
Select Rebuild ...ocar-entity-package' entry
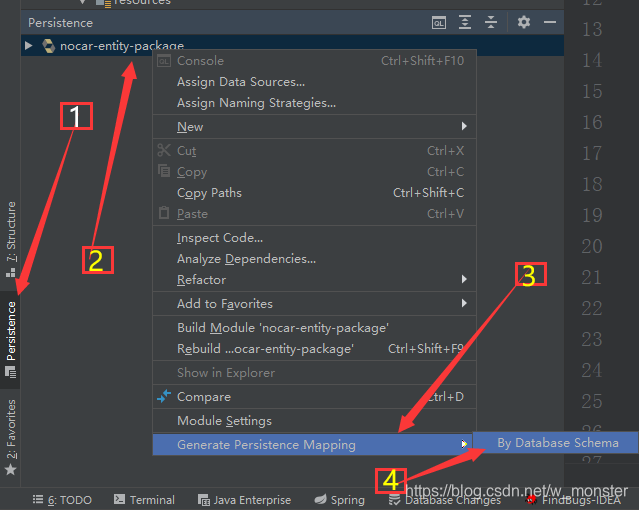point(314,349)
